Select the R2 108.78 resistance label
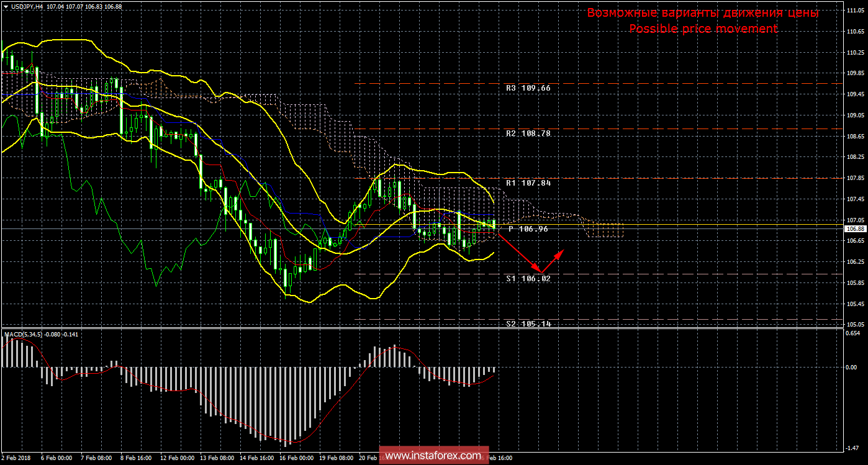The width and height of the screenshot is (868, 465). (528, 133)
